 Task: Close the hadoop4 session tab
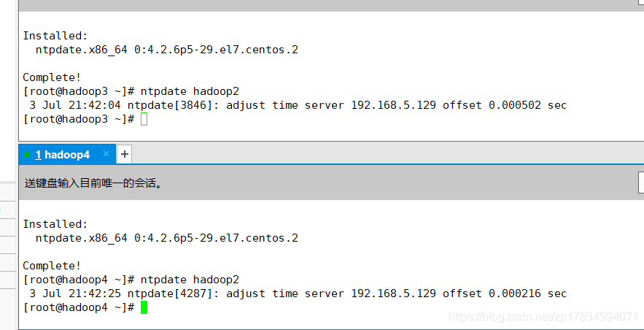[x=106, y=154]
